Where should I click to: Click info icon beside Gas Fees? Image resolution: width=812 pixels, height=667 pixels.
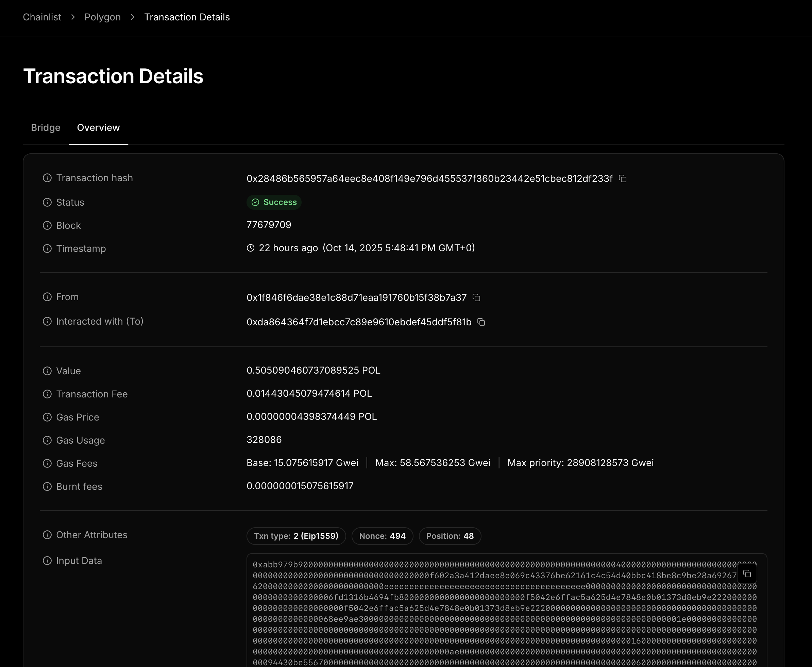click(47, 463)
